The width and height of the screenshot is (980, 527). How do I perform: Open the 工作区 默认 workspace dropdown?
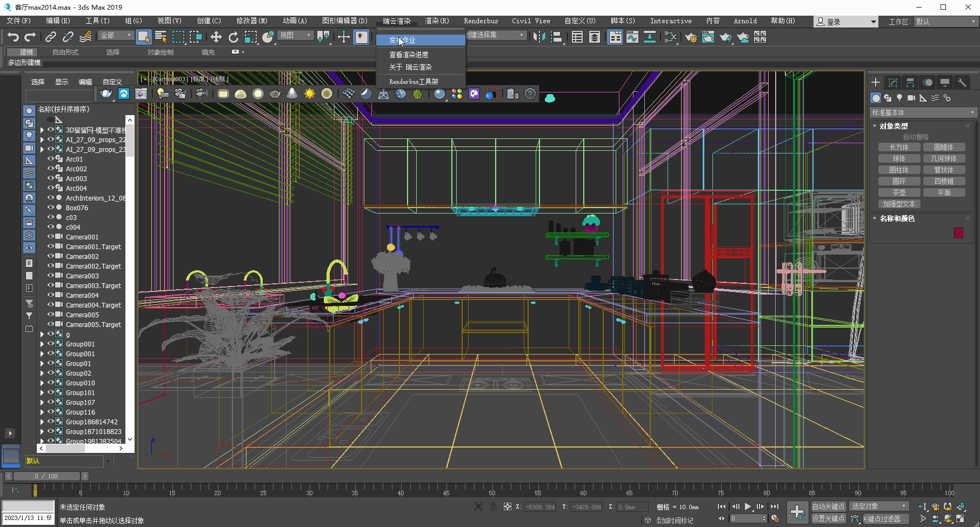946,22
